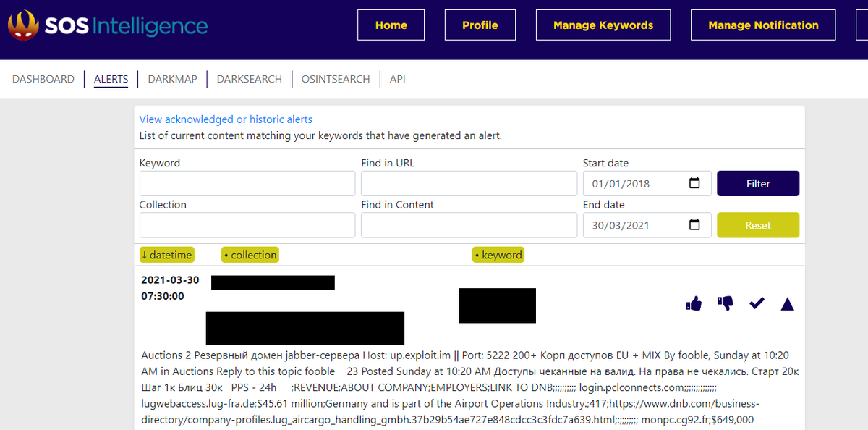868x430 pixels.
Task: Give thumbs up to the 2021-03-30 alert
Action: (x=694, y=304)
